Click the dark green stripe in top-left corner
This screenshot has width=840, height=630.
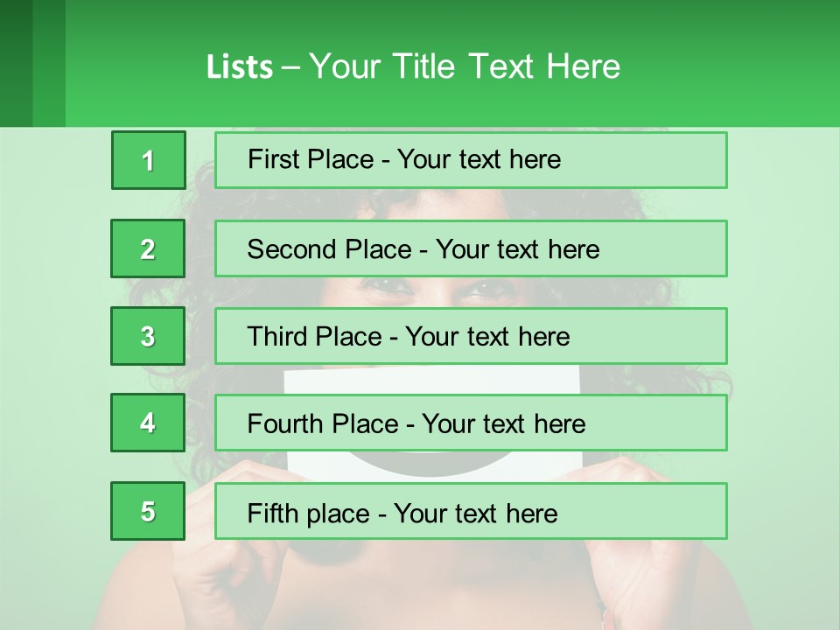click(16, 63)
